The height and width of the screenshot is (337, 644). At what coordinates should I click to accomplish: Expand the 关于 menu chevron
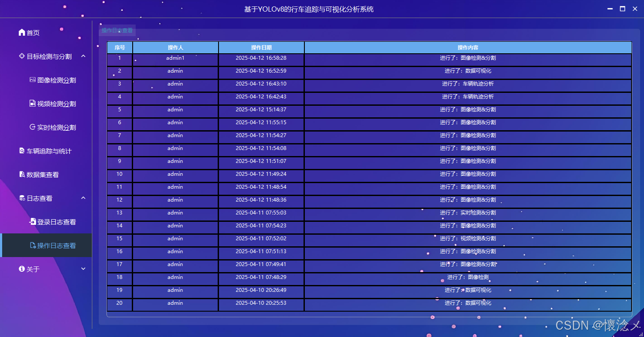pyautogui.click(x=83, y=269)
